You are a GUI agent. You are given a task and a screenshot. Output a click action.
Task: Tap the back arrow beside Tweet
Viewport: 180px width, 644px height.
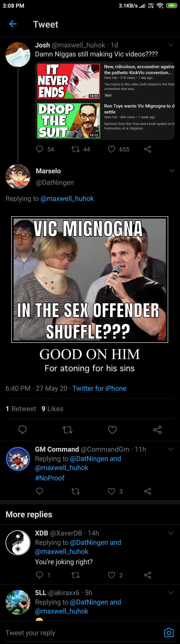pyautogui.click(x=13, y=24)
